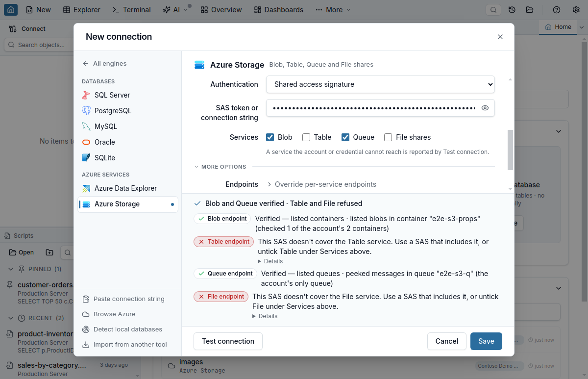Open the help icon in top bar
Screen dimensions: 588x379
point(557,9)
